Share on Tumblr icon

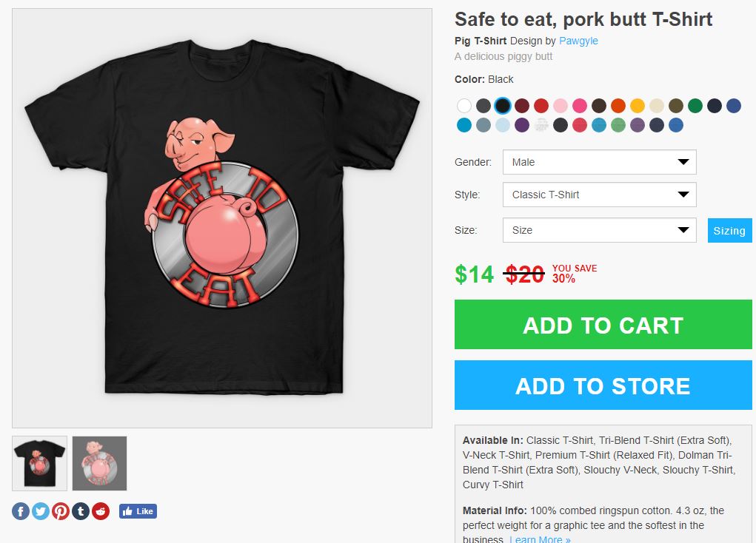(81, 511)
